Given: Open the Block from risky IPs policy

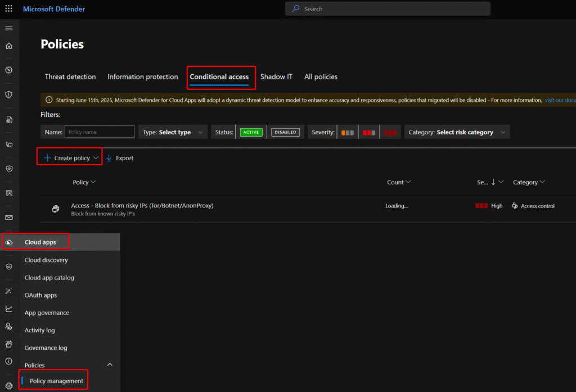Looking at the screenshot, I should [142, 206].
